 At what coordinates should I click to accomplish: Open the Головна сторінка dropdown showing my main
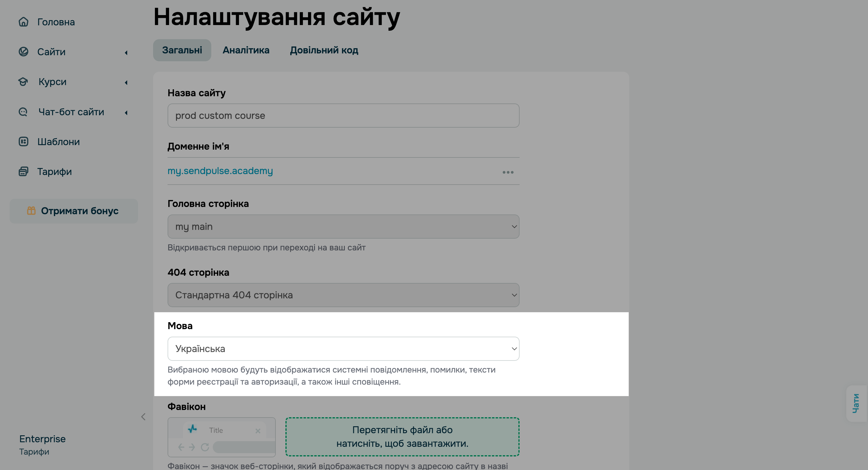(343, 226)
